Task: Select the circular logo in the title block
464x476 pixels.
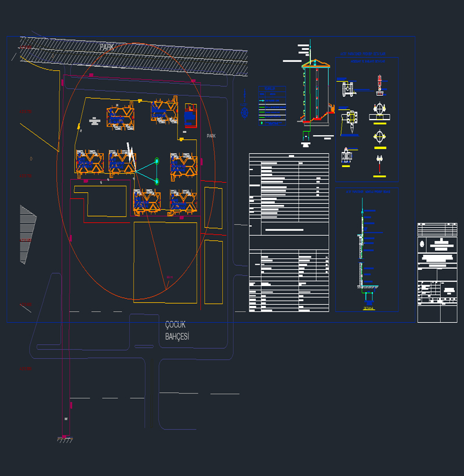Action: [422, 244]
